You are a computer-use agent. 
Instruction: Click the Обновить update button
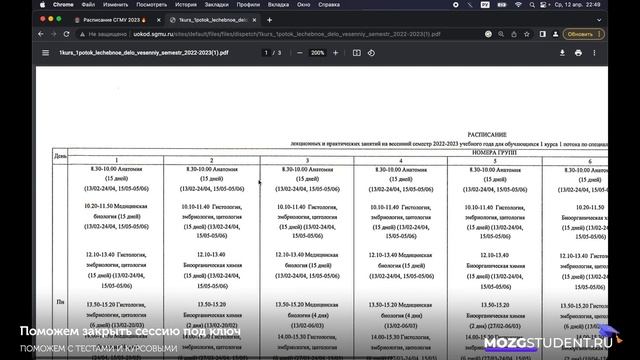click(x=583, y=34)
